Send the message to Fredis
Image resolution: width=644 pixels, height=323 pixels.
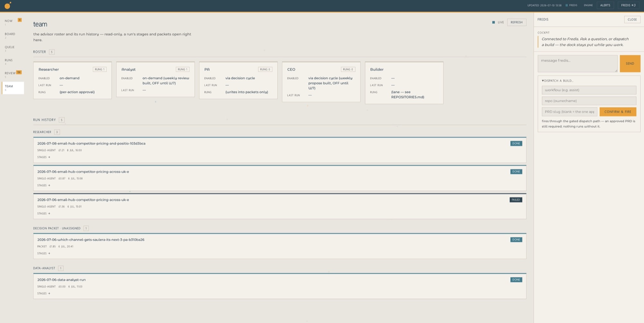coord(630,63)
